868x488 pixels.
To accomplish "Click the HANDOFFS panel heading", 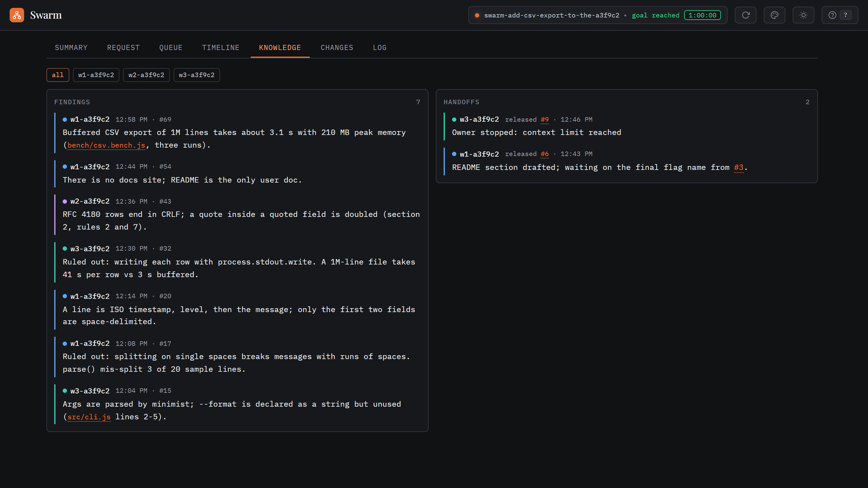I will [461, 102].
